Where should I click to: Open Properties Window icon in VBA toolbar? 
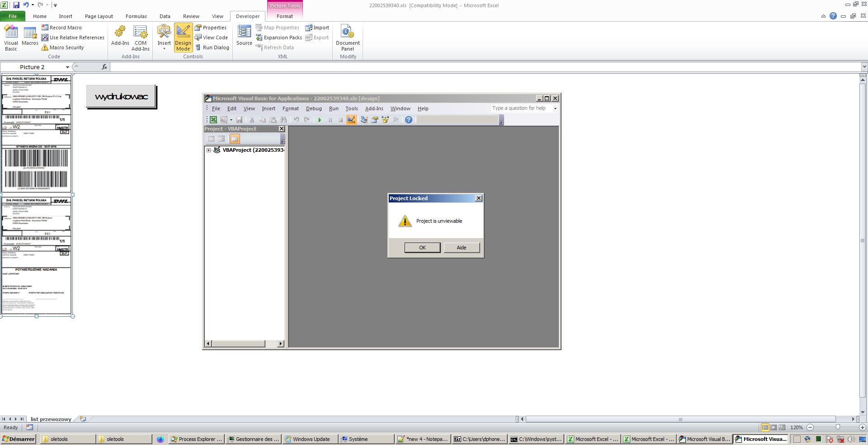375,120
